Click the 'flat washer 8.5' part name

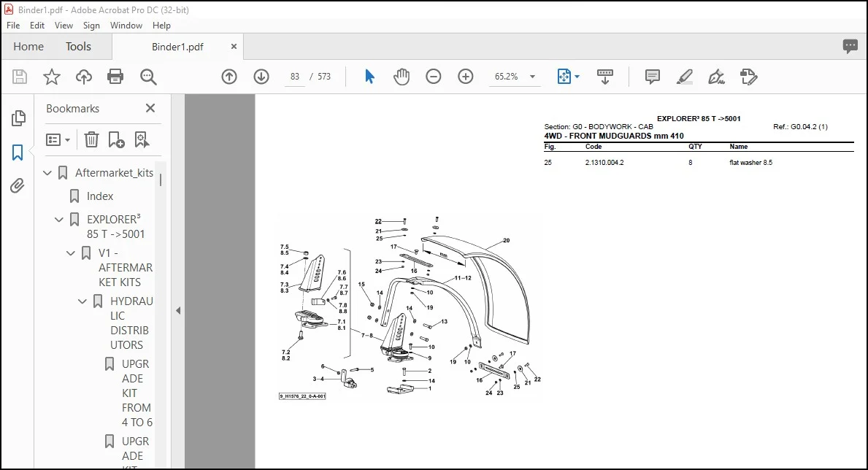[x=750, y=163]
